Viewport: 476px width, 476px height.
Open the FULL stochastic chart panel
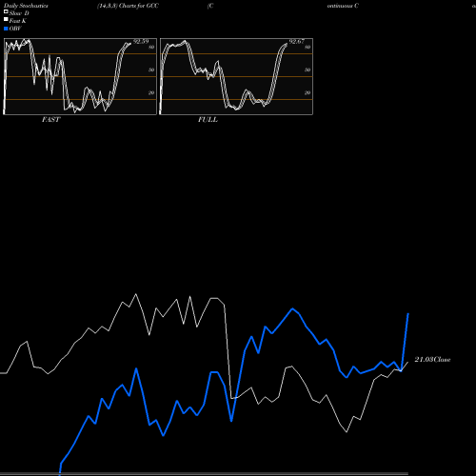tap(236, 76)
